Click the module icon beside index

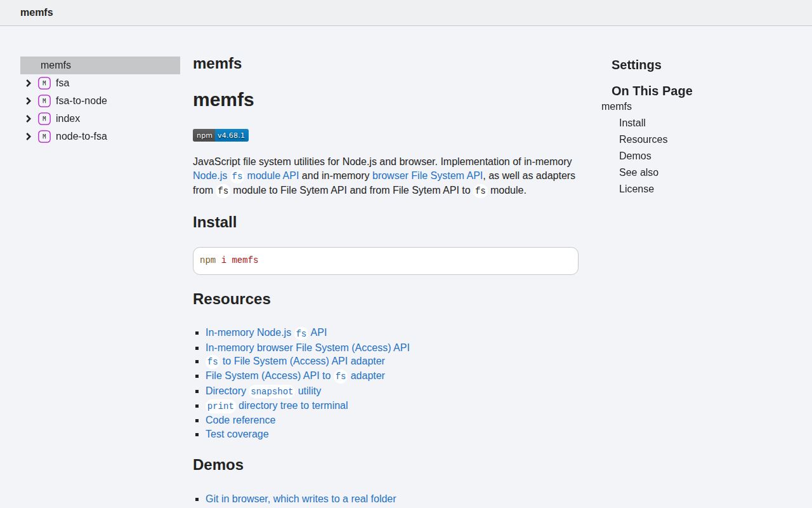click(44, 119)
